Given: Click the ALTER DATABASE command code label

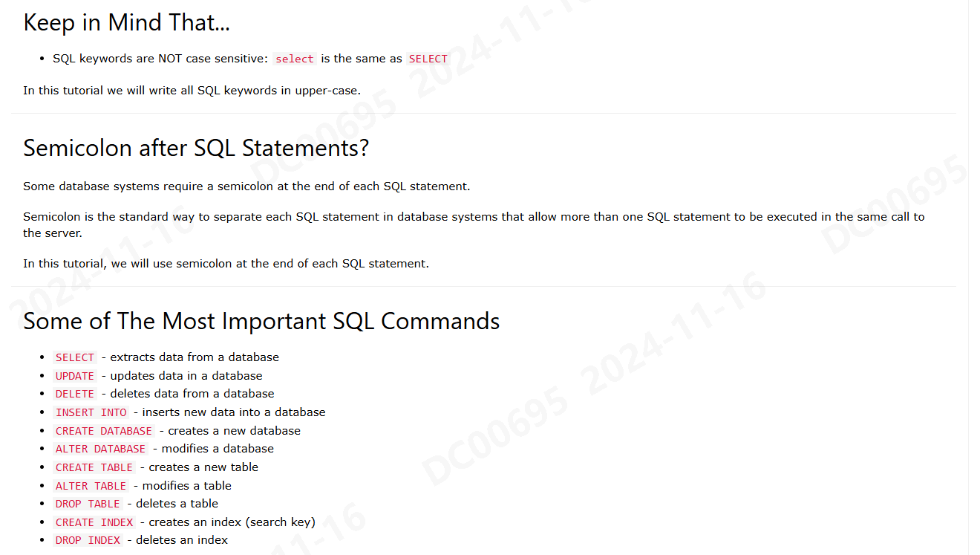Looking at the screenshot, I should [101, 449].
